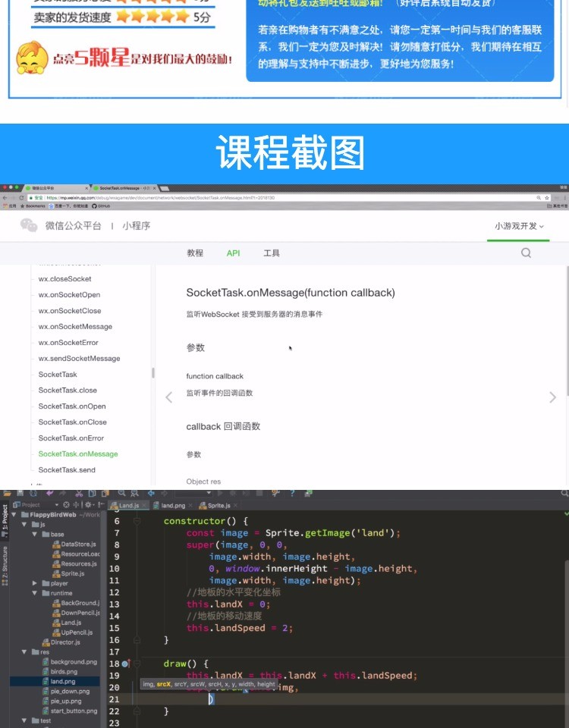Collapse the runtime folder in project tree
The image size is (569, 728).
coord(34,593)
